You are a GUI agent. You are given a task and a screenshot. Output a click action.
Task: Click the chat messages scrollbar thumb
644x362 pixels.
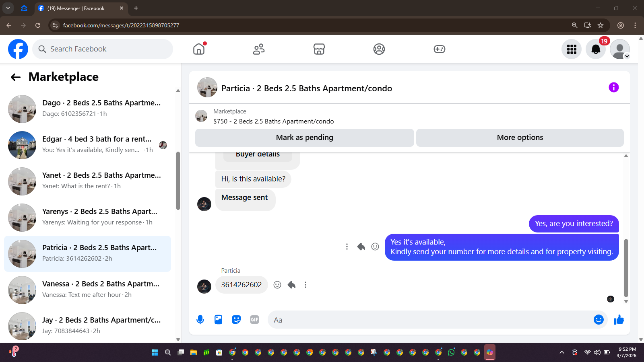coord(626,268)
